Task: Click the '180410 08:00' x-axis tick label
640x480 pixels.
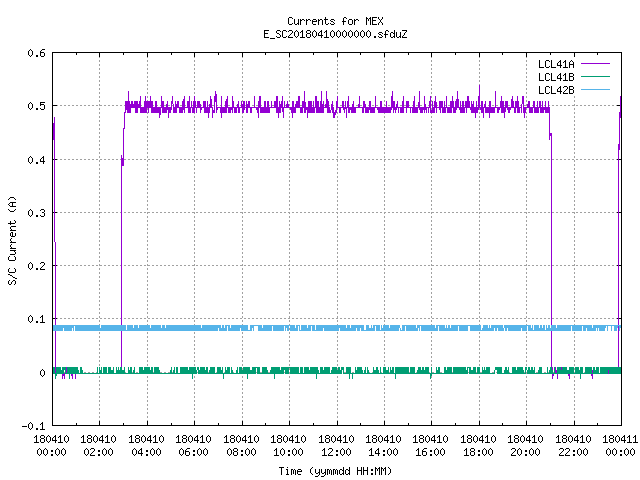Action: pos(242,446)
